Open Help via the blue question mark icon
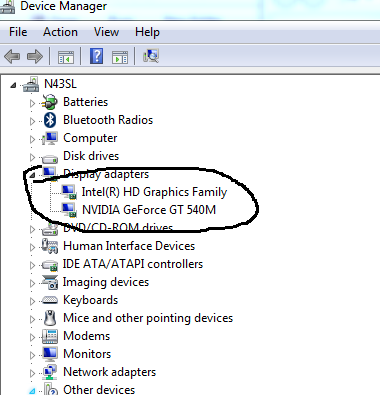 point(96,56)
